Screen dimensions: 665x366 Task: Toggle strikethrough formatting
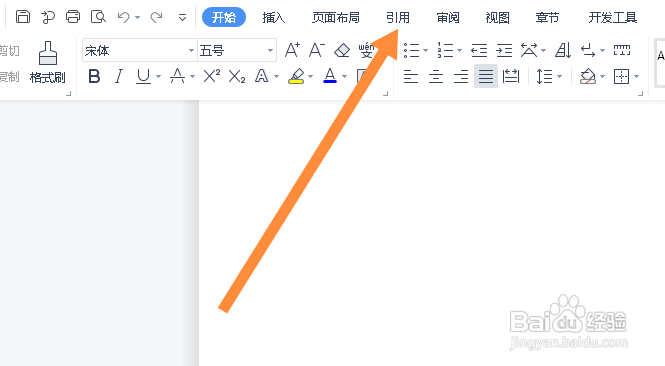(177, 77)
